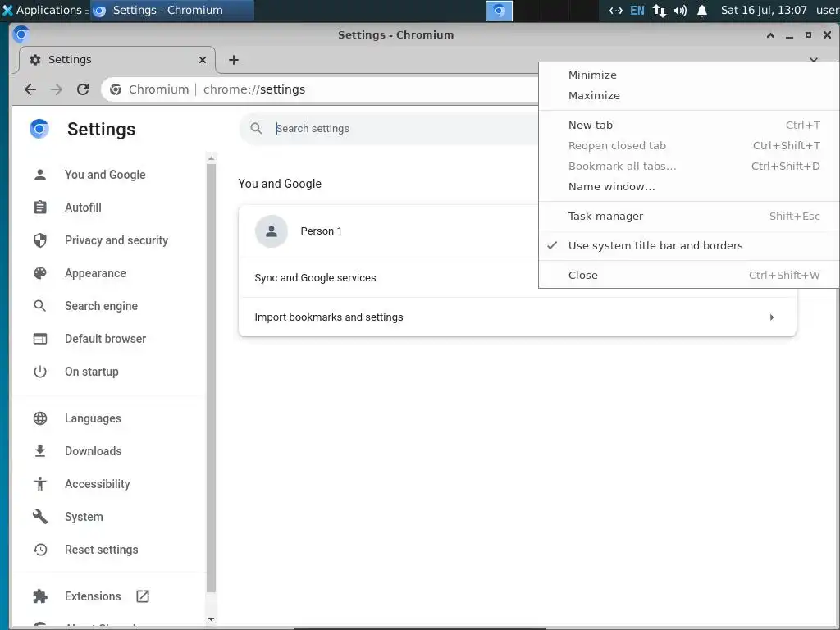Choose Minimize from the context menu
The height and width of the screenshot is (630, 840).
(689, 75)
